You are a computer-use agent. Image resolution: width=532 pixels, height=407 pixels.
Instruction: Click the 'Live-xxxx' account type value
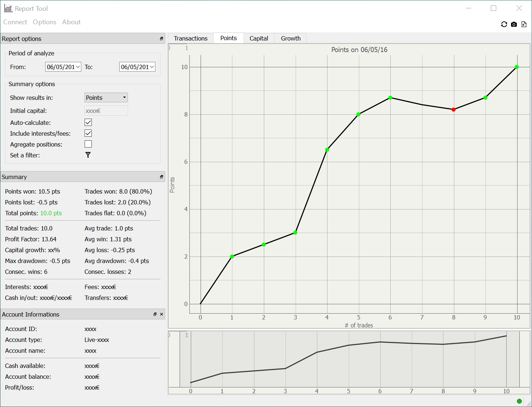97,340
